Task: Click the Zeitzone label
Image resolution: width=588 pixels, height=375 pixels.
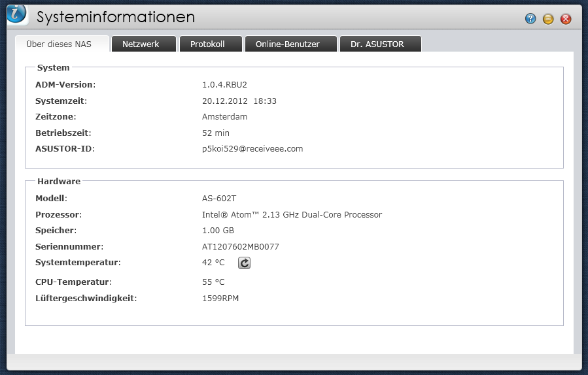Action: tap(56, 117)
